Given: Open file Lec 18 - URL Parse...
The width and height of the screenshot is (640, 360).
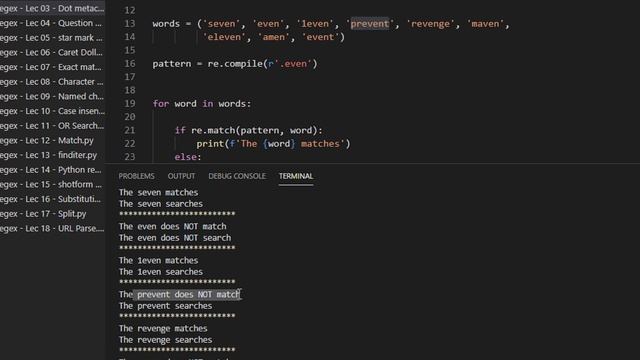Looking at the screenshot, I should [52, 229].
